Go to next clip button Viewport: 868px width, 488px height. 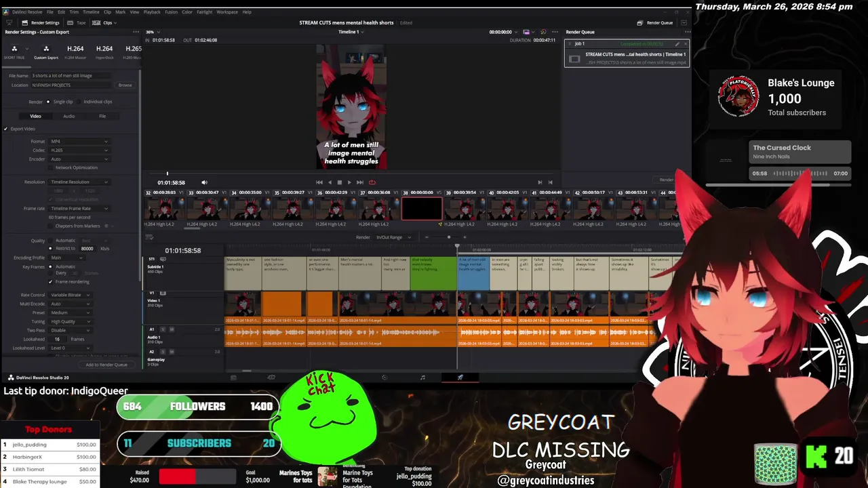click(x=540, y=182)
